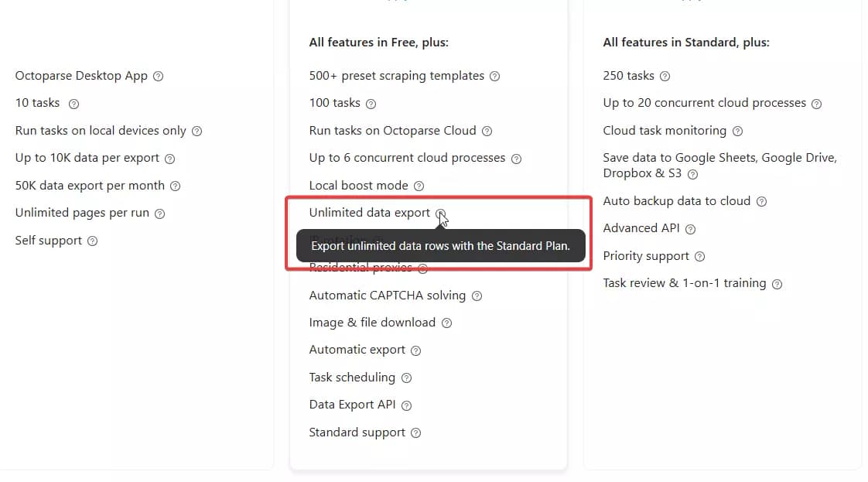Click the question mark next to Unlimited data export
Image resolution: width=868 pixels, height=482 pixels.
(x=441, y=213)
